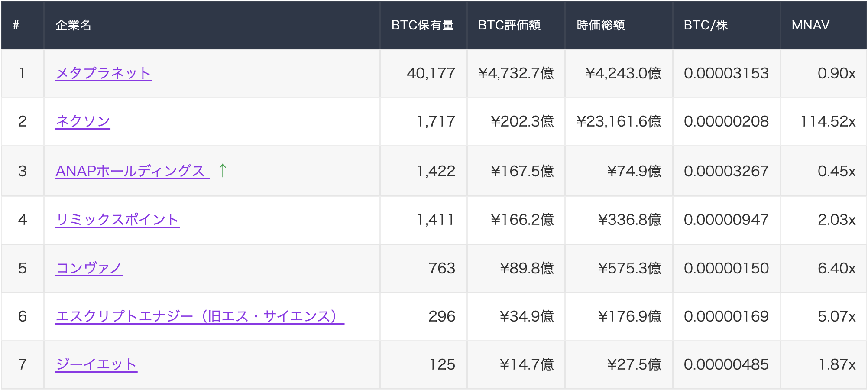
Task: Open the エスクリプトエナジー link
Action: coord(200,316)
